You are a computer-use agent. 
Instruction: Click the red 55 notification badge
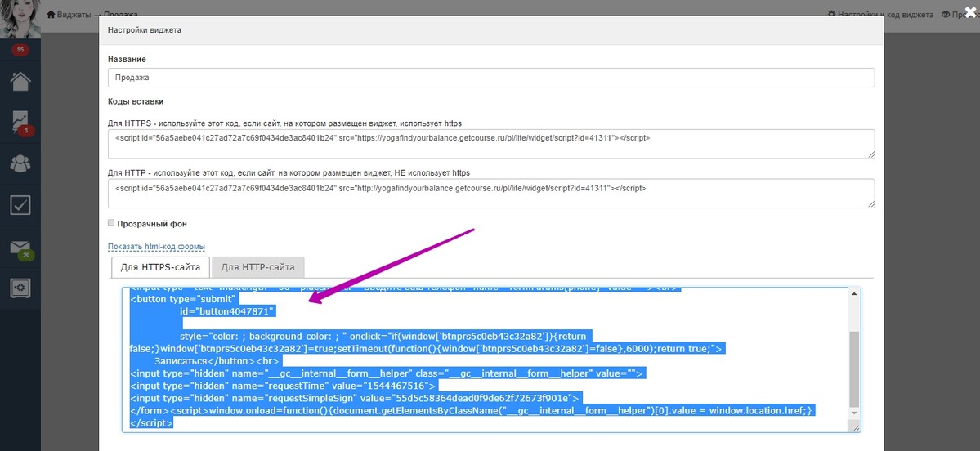[x=20, y=49]
